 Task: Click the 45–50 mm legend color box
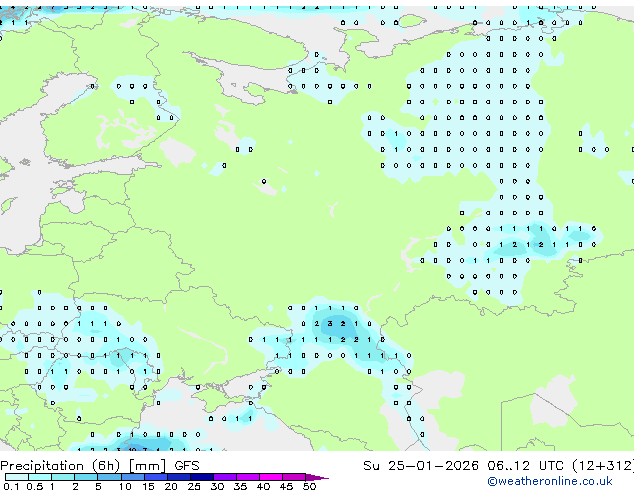294,477
